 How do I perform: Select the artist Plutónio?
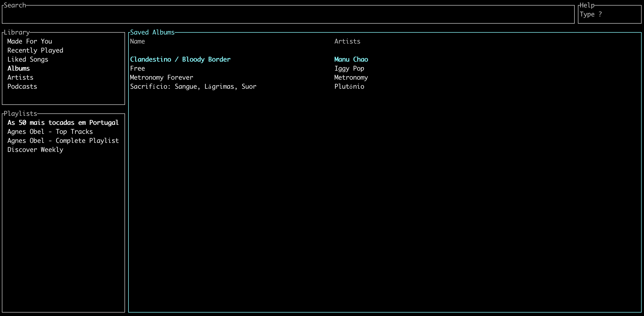coord(349,86)
